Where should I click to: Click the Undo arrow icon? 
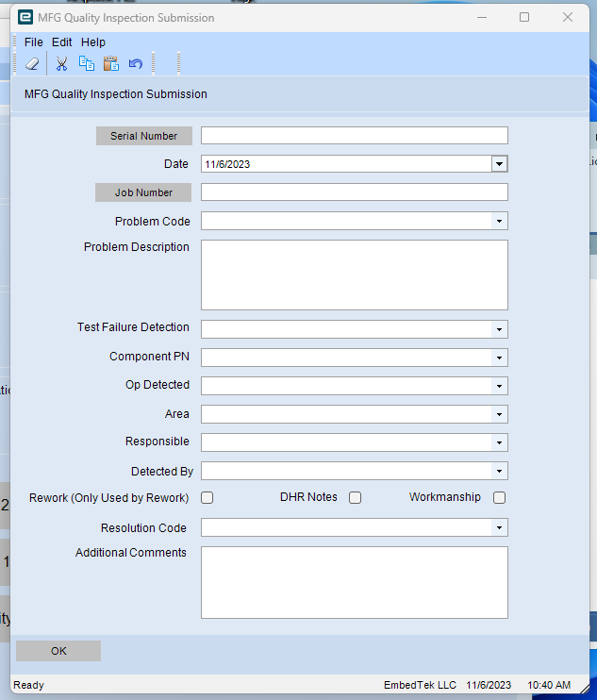click(136, 64)
